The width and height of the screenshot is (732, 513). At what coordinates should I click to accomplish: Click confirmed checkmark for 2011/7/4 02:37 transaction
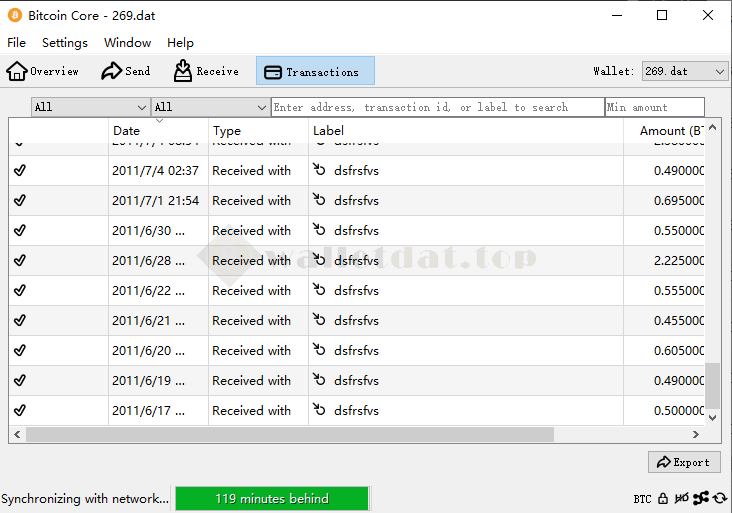(x=20, y=171)
